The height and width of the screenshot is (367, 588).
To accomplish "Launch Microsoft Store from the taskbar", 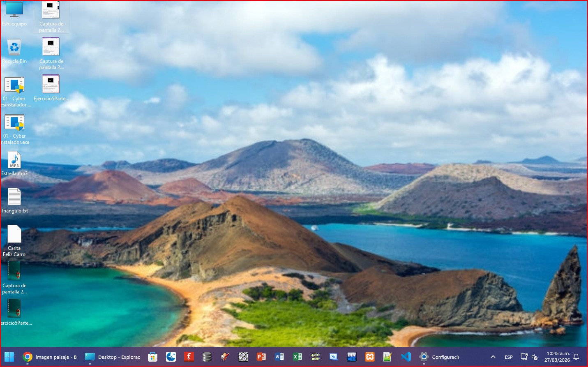I will (153, 357).
